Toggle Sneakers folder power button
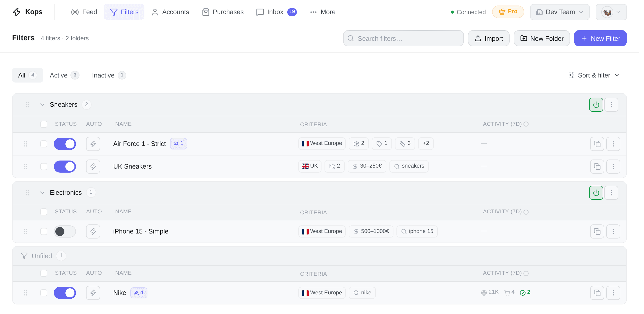This screenshot has height=314, width=644. 596,105
